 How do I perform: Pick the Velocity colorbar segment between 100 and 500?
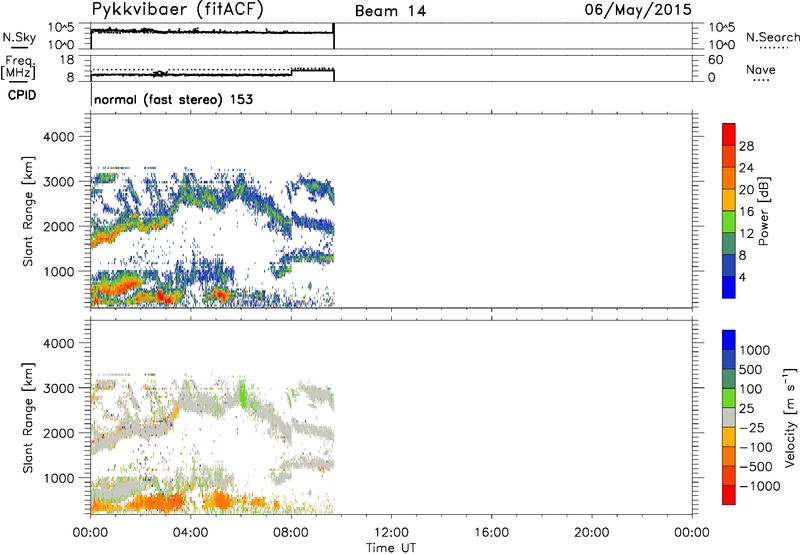(x=729, y=379)
